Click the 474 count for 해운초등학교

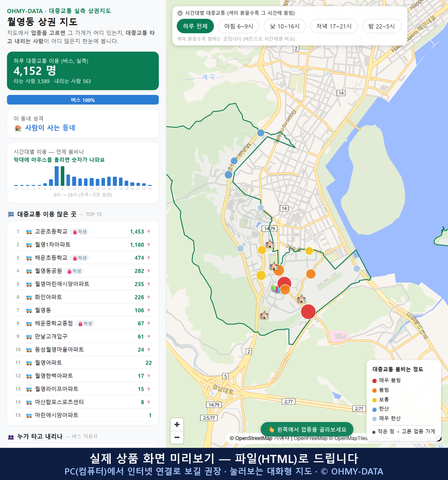(139, 258)
